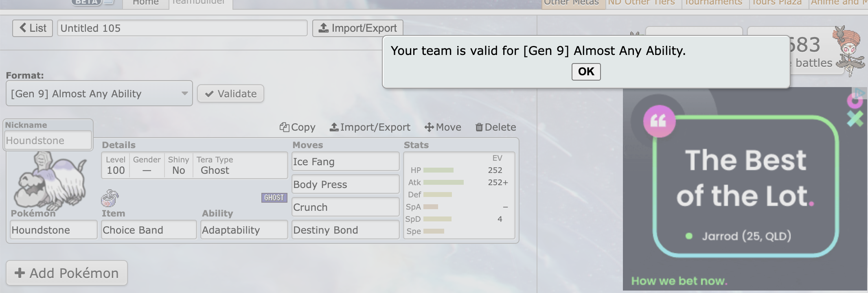Click the Atk EV value 252+
The height and width of the screenshot is (293, 868).
coord(498,182)
